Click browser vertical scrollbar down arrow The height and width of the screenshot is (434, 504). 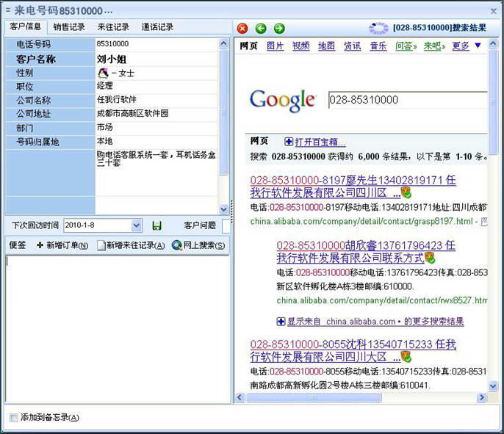493,386
